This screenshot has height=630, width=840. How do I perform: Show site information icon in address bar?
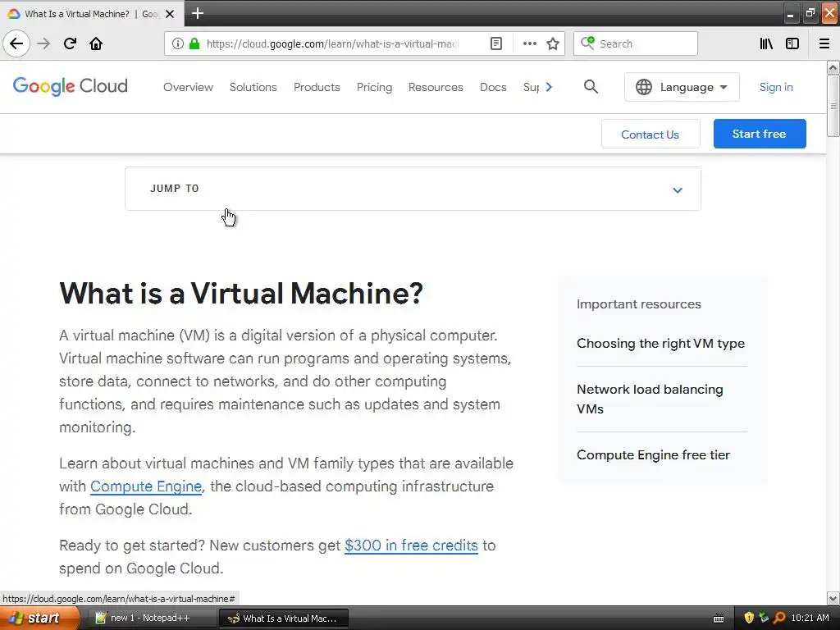click(178, 43)
